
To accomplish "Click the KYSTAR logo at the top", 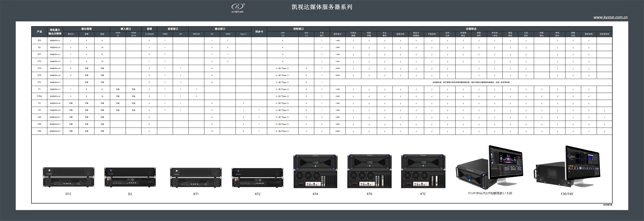I will click(238, 8).
